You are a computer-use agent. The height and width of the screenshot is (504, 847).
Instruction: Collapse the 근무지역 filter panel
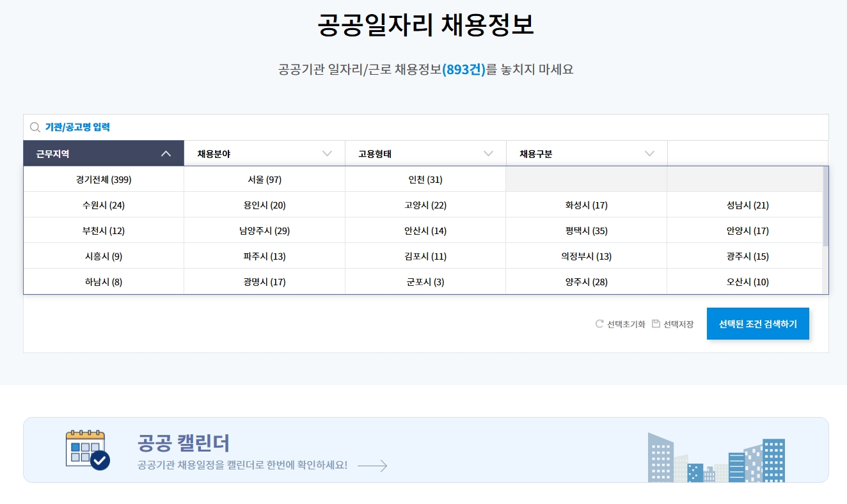(166, 153)
